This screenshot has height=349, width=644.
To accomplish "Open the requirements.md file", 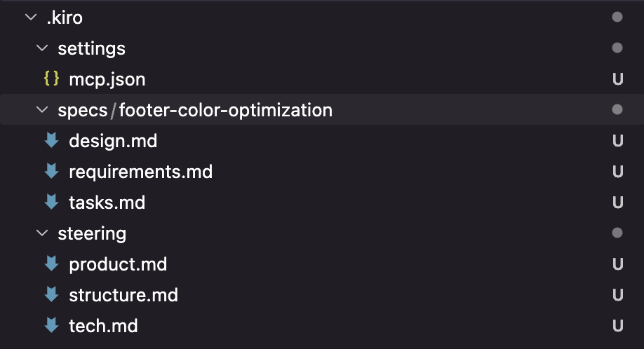I will pos(141,172).
